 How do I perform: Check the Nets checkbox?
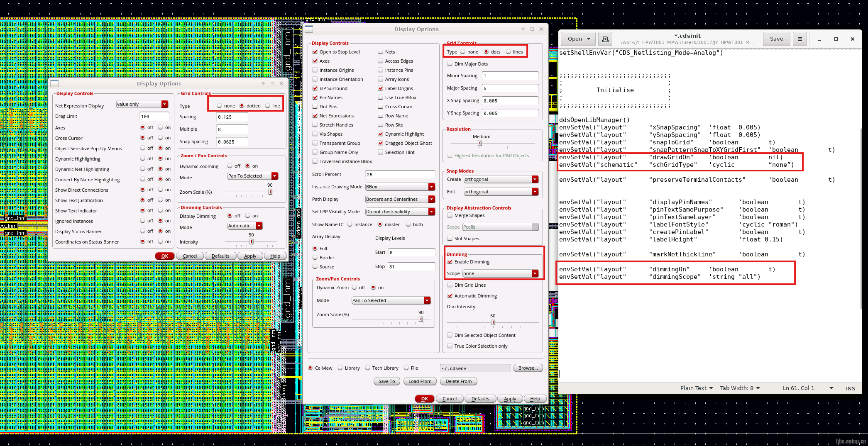(x=381, y=52)
